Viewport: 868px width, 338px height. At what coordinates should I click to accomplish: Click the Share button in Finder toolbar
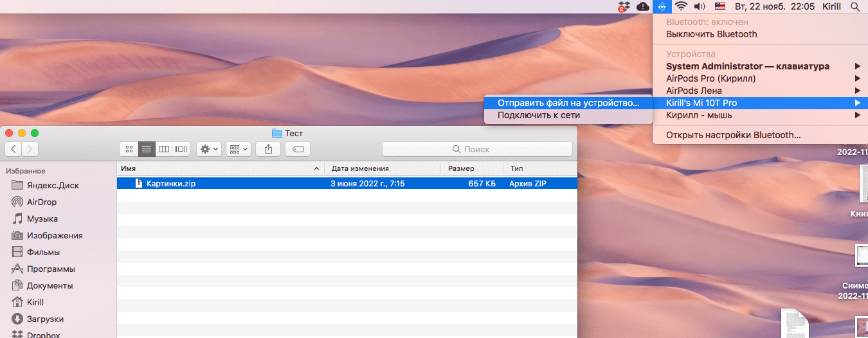pyautogui.click(x=268, y=149)
